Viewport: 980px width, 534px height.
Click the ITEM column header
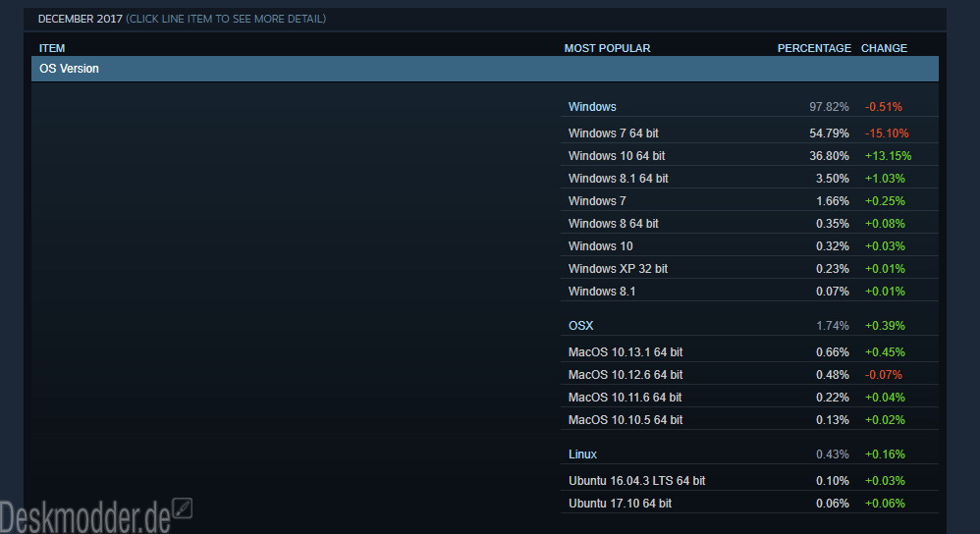tap(52, 48)
